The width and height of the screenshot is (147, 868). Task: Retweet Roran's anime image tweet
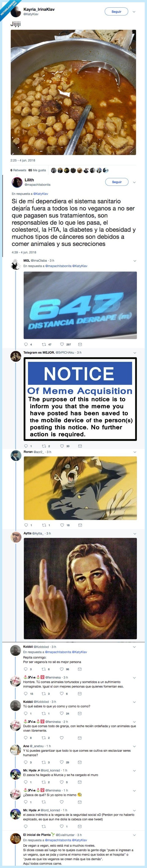coord(44,525)
